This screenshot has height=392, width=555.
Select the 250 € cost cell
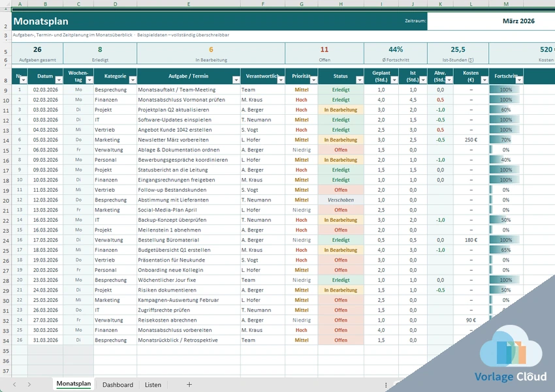pos(471,140)
